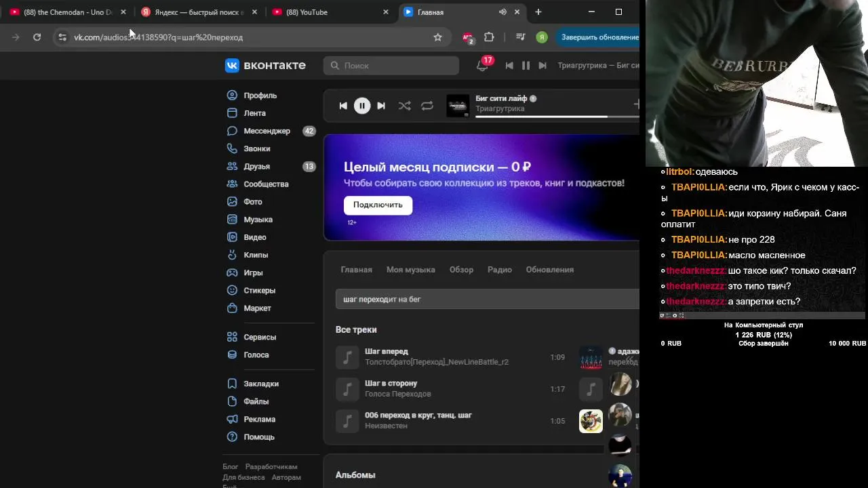Click the Биг сити лайф album cover
The width and height of the screenshot is (868, 488).
point(458,106)
